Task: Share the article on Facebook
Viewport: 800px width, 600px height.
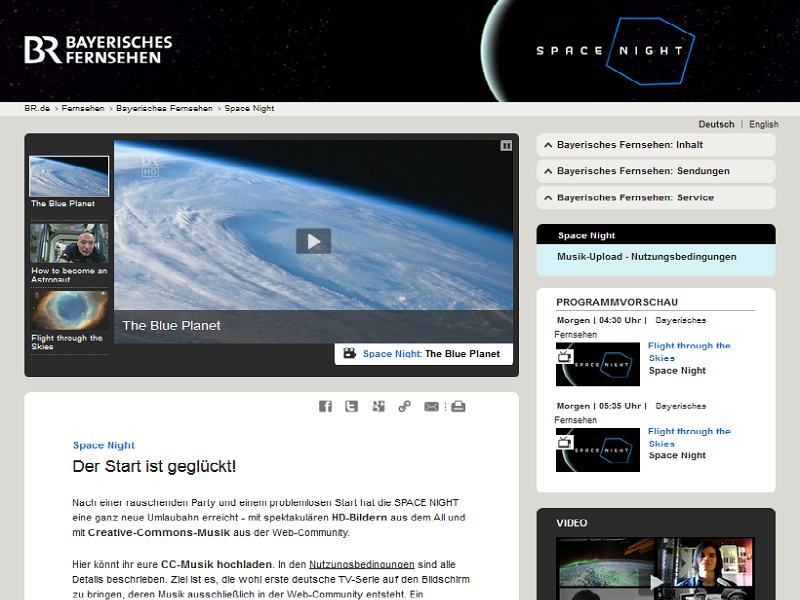Action: pyautogui.click(x=325, y=406)
